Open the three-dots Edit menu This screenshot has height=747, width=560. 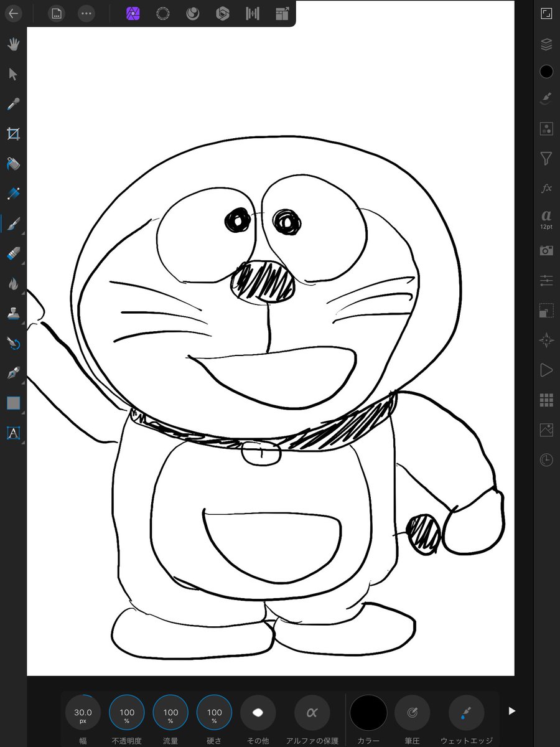86,13
